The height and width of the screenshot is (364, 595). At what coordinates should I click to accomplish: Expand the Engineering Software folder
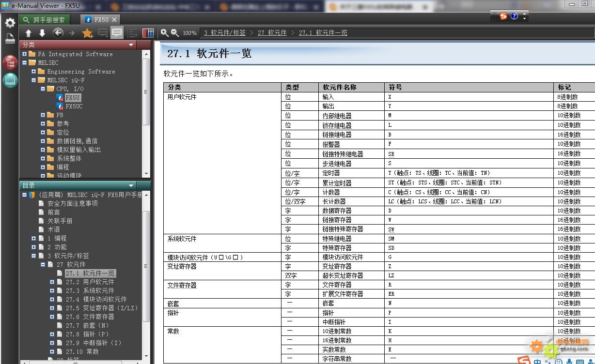coord(33,71)
